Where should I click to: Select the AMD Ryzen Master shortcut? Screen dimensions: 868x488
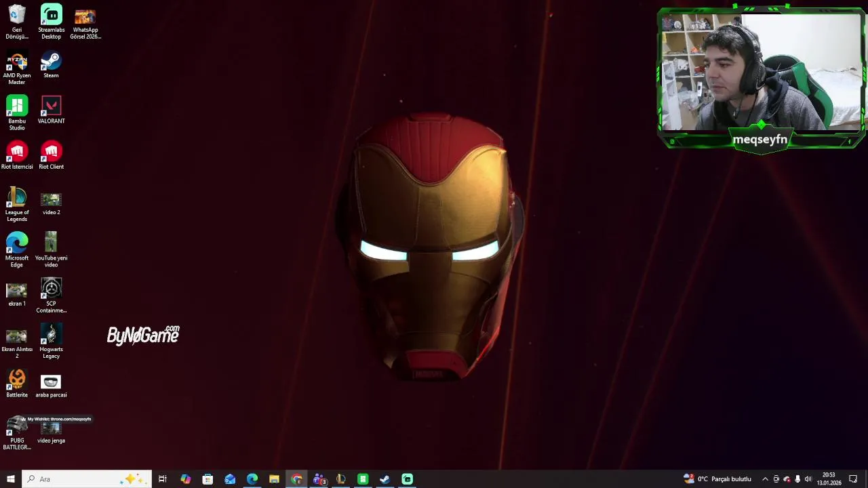17,67
